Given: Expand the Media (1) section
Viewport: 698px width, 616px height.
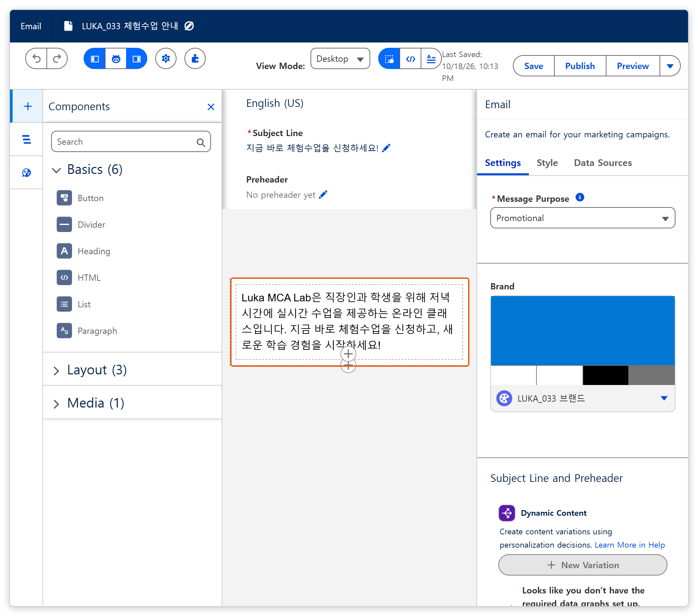Looking at the screenshot, I should (x=56, y=404).
